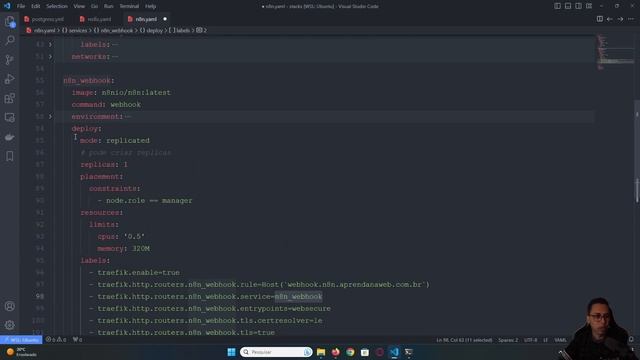Click the notifications bell in status bar
This screenshot has width=640, height=360.
tap(631, 340)
